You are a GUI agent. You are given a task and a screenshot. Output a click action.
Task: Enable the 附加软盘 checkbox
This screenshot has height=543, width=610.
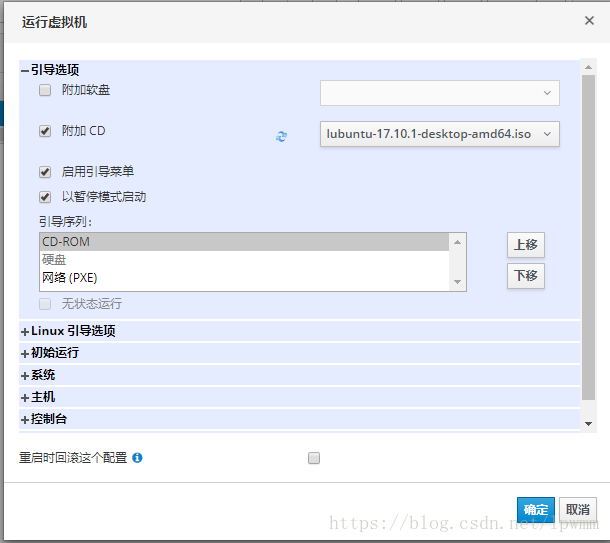[x=45, y=90]
